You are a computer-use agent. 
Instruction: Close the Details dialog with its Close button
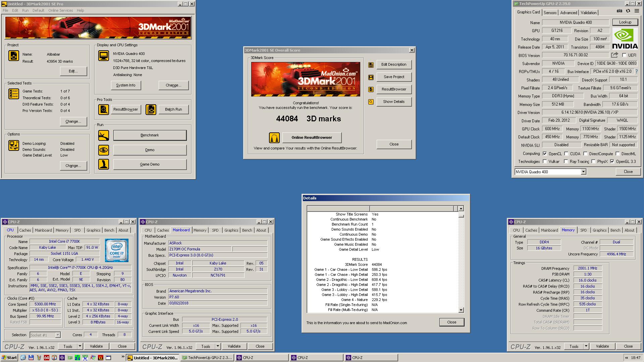click(x=451, y=322)
